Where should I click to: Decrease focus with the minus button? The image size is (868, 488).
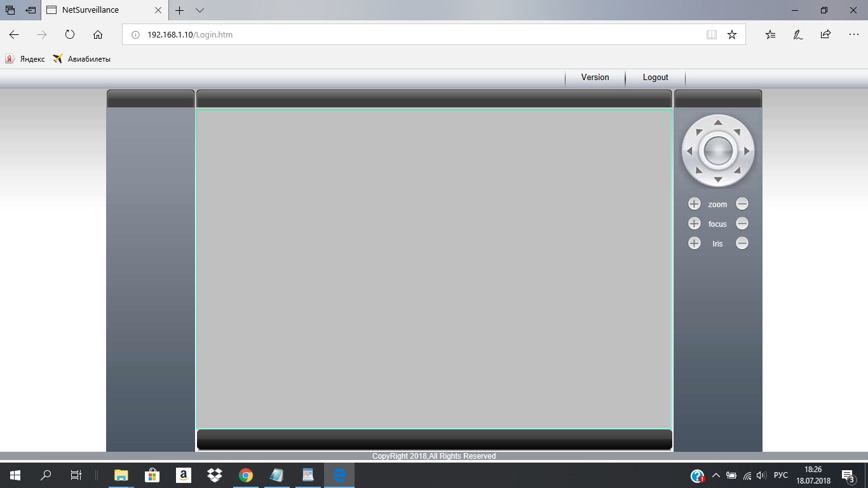point(742,224)
